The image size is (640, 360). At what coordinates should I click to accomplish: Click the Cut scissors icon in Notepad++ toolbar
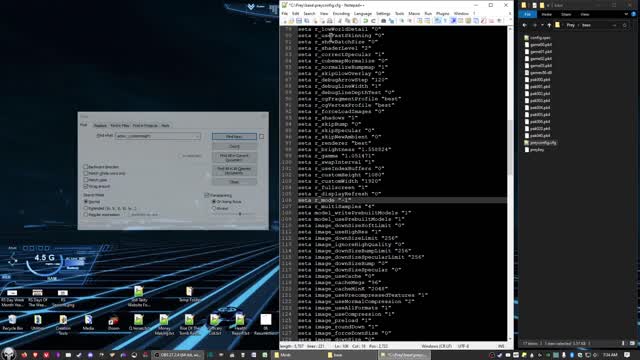click(x=340, y=21)
